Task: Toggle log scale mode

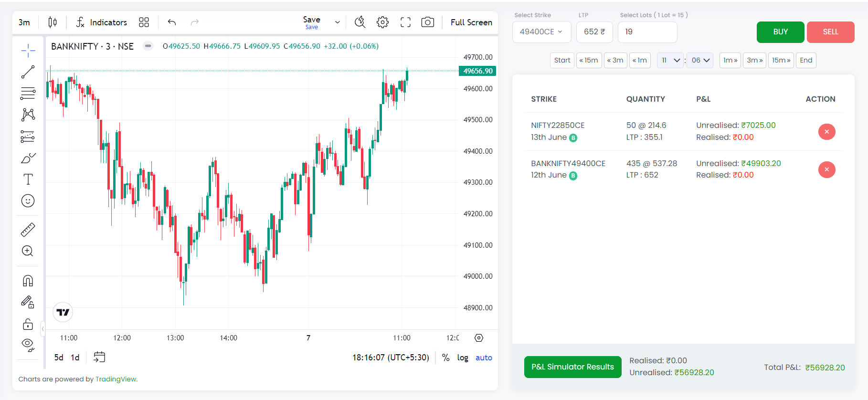Action: pos(463,358)
